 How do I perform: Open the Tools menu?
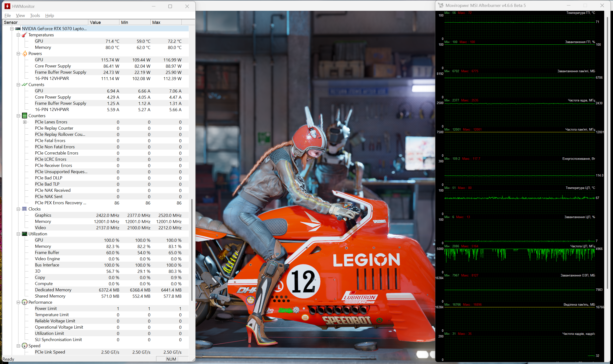[35, 16]
